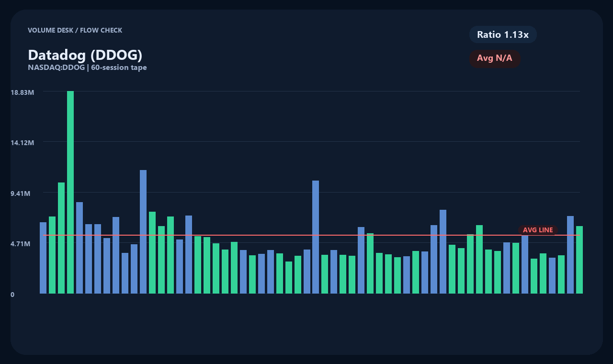Select the AVG LINE label
This screenshot has height=364, width=613.
538,230
